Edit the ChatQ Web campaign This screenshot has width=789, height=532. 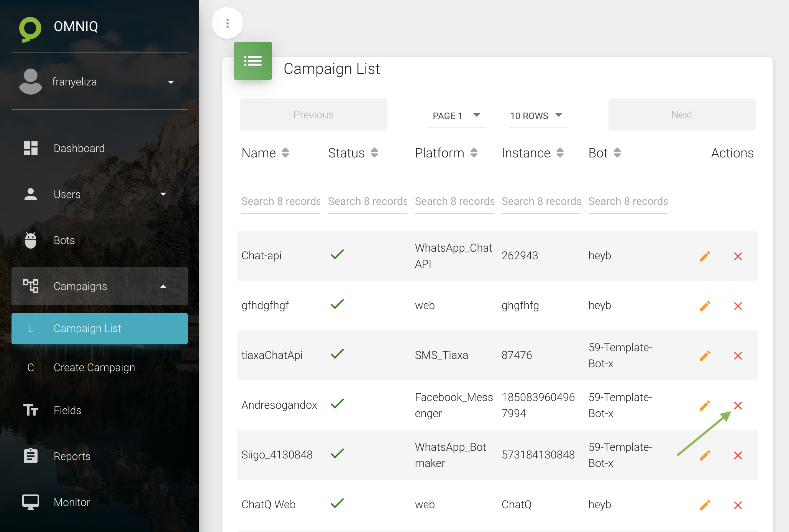pos(705,505)
